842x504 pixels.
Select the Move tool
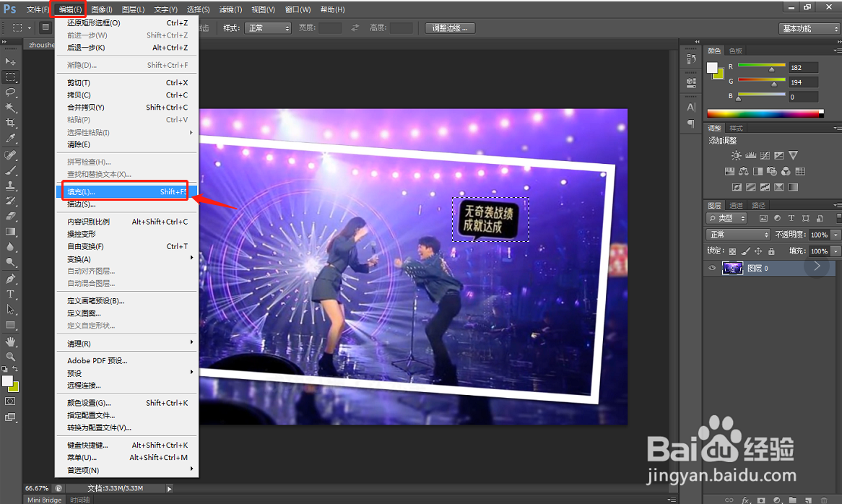tap(10, 61)
